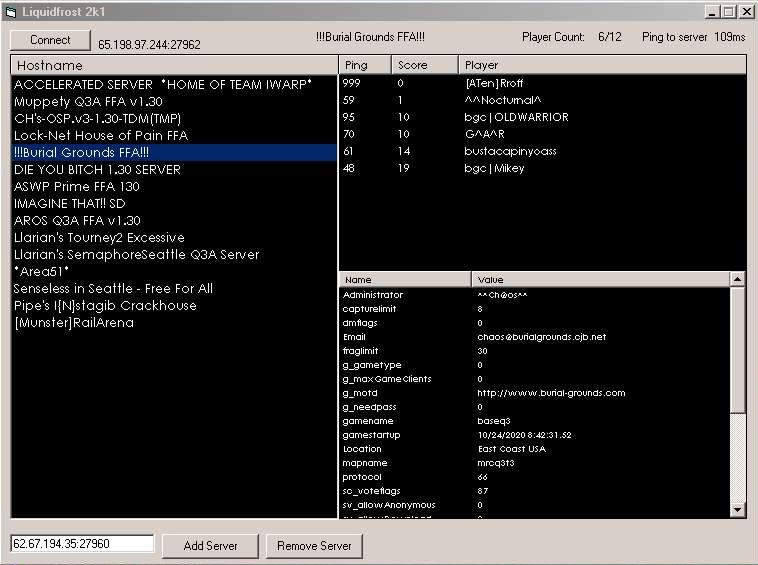
Task: Select player bgc|Mikey in player list
Action: pos(494,168)
